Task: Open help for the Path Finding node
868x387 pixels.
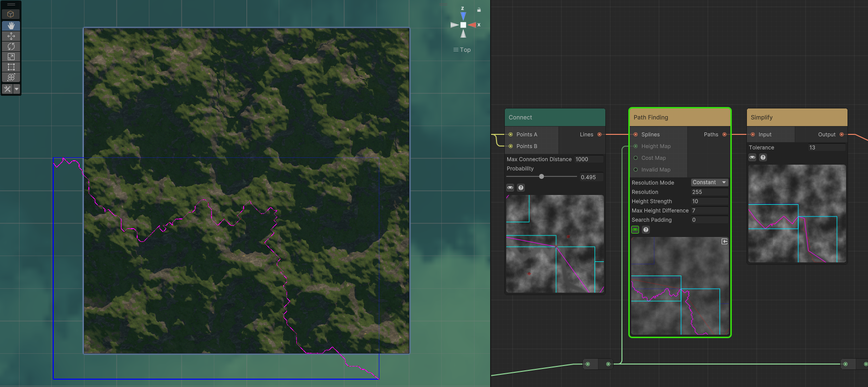Action: tap(646, 230)
